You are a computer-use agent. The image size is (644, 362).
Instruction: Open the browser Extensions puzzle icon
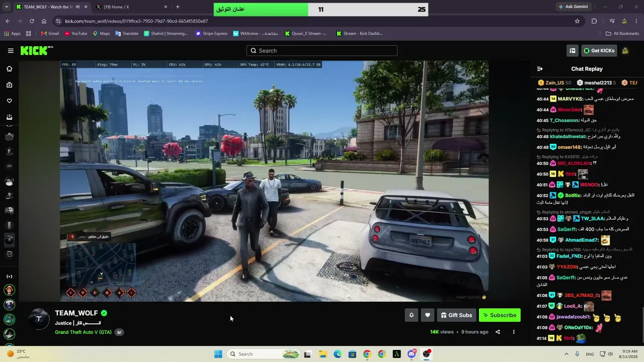click(x=594, y=21)
